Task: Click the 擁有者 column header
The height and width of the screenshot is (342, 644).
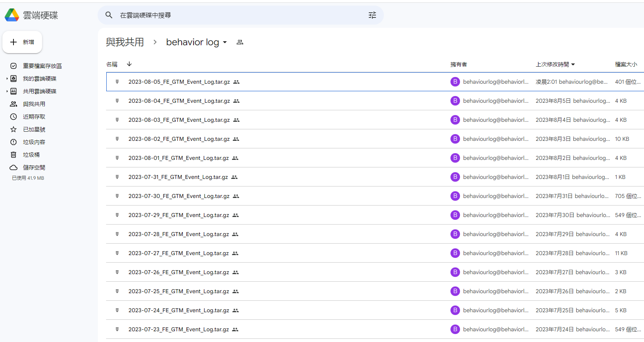Action: click(459, 64)
